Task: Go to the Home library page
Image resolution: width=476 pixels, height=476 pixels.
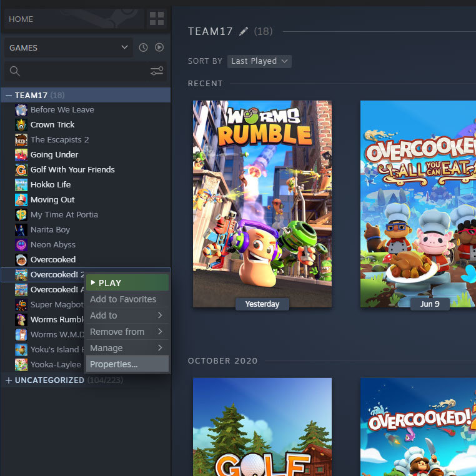Action: coord(74,19)
